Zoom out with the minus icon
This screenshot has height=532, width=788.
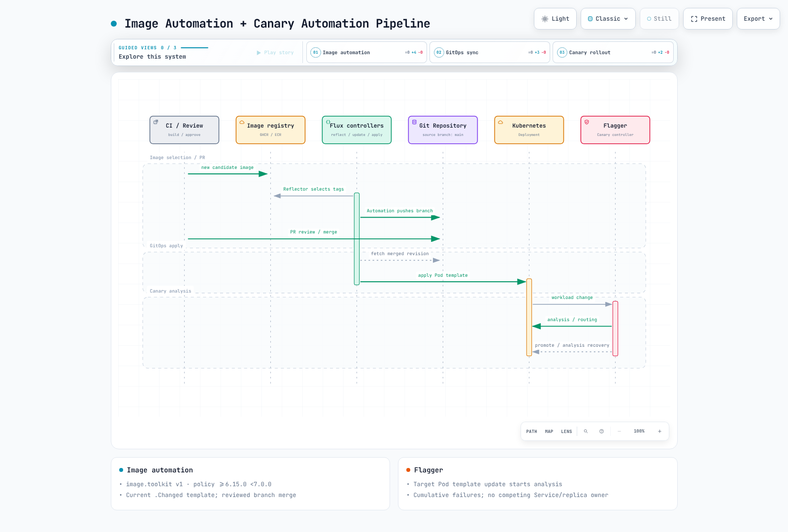tap(619, 432)
